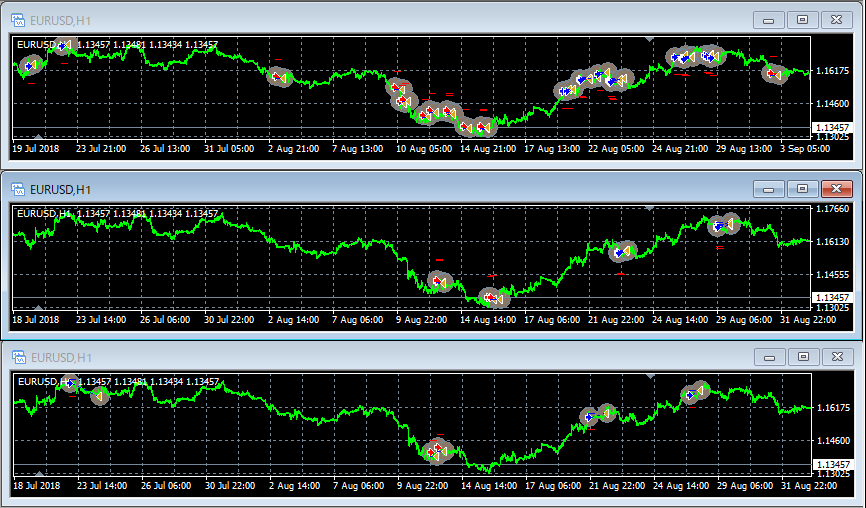Click the chart icon in the bottom EURUSD,H1 window
This screenshot has width=866, height=508.
[x=19, y=357]
